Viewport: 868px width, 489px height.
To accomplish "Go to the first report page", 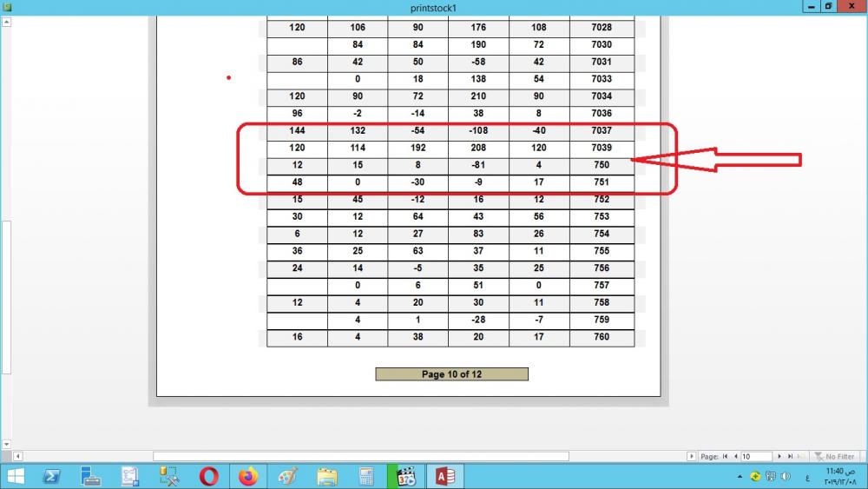I will (x=727, y=456).
